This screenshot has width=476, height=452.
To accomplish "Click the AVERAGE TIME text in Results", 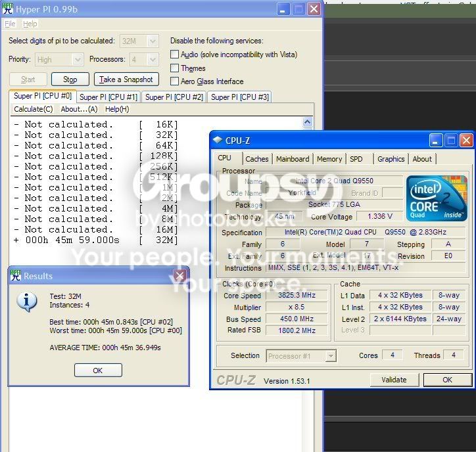I will coord(105,348).
